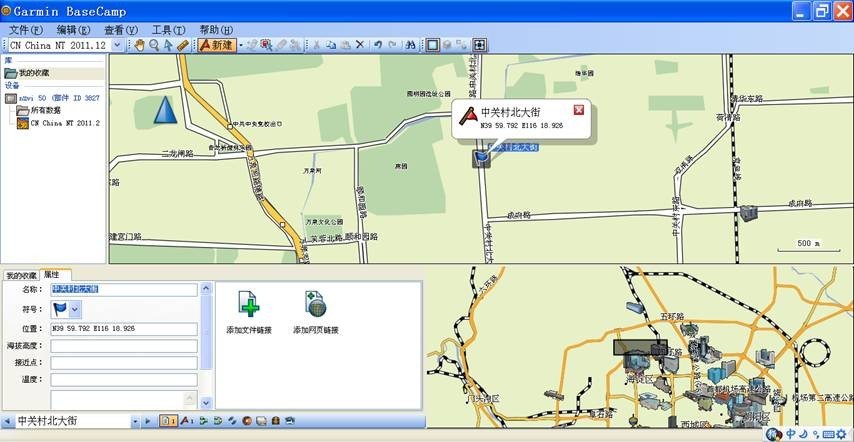Open the 工具(T) menu
This screenshot has height=442, width=854.
click(168, 29)
